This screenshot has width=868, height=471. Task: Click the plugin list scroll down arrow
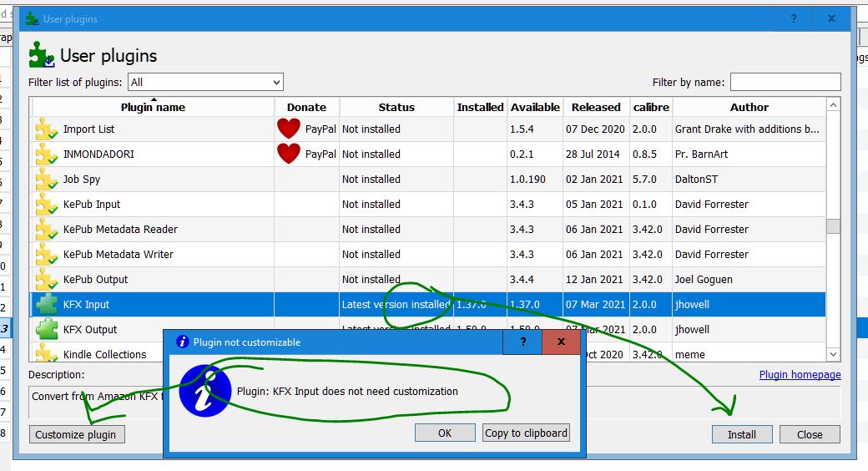pyautogui.click(x=833, y=354)
